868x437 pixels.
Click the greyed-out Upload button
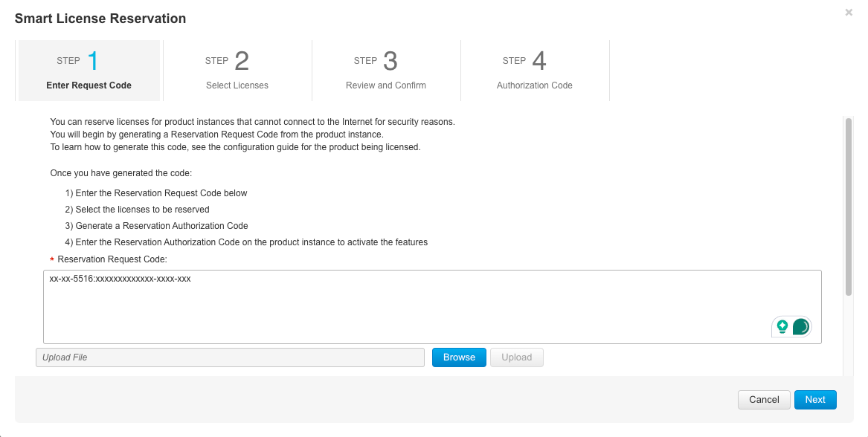coord(516,357)
